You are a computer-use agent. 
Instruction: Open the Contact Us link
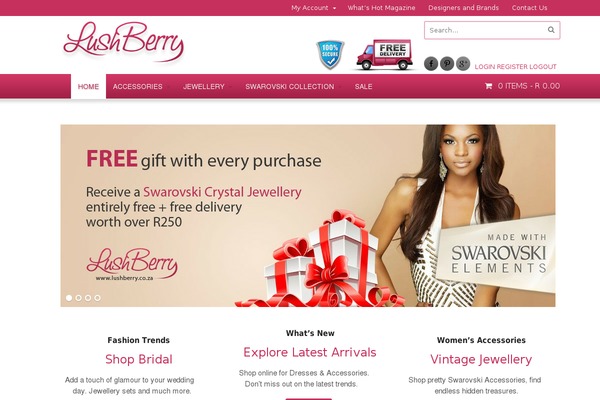coord(530,8)
